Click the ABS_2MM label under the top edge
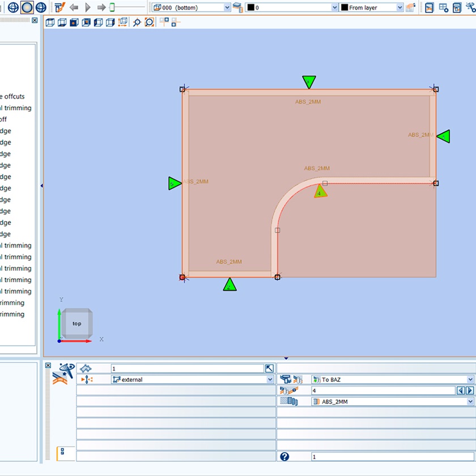Image resolution: width=476 pixels, height=476 pixels. coord(308,101)
